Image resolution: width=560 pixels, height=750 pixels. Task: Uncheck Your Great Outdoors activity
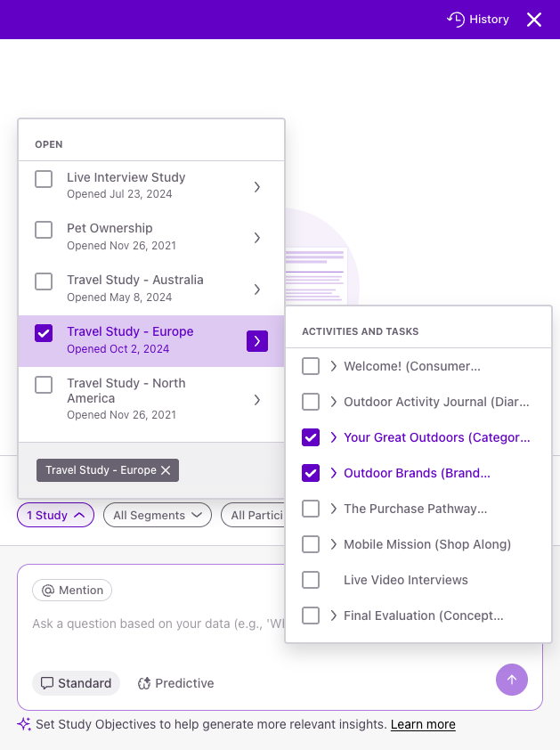click(311, 437)
